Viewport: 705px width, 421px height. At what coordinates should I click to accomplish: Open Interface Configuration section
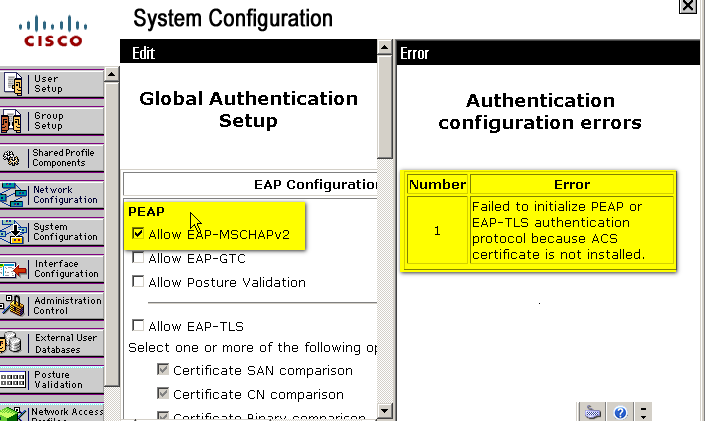tap(52, 268)
